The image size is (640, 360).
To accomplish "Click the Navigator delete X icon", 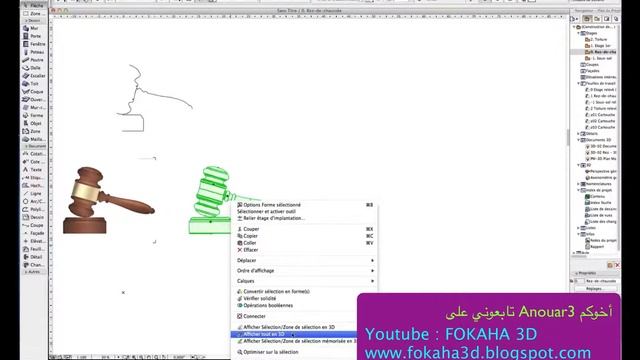I will coord(617,265).
